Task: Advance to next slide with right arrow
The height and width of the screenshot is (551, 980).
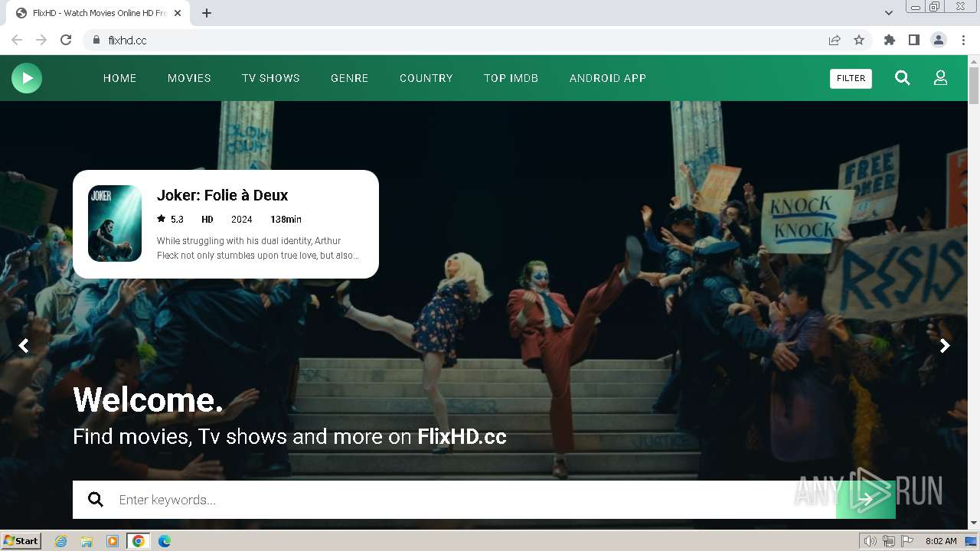Action: click(x=945, y=346)
